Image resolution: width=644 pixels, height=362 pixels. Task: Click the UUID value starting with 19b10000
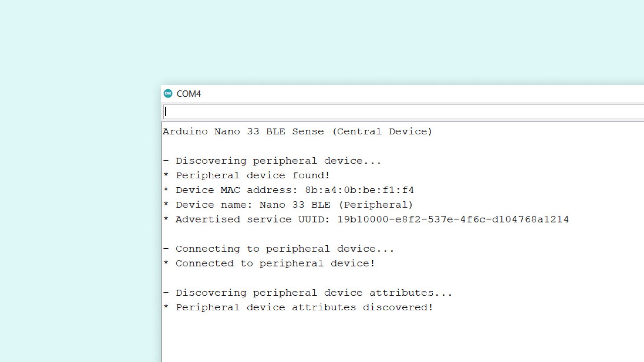[x=453, y=220]
